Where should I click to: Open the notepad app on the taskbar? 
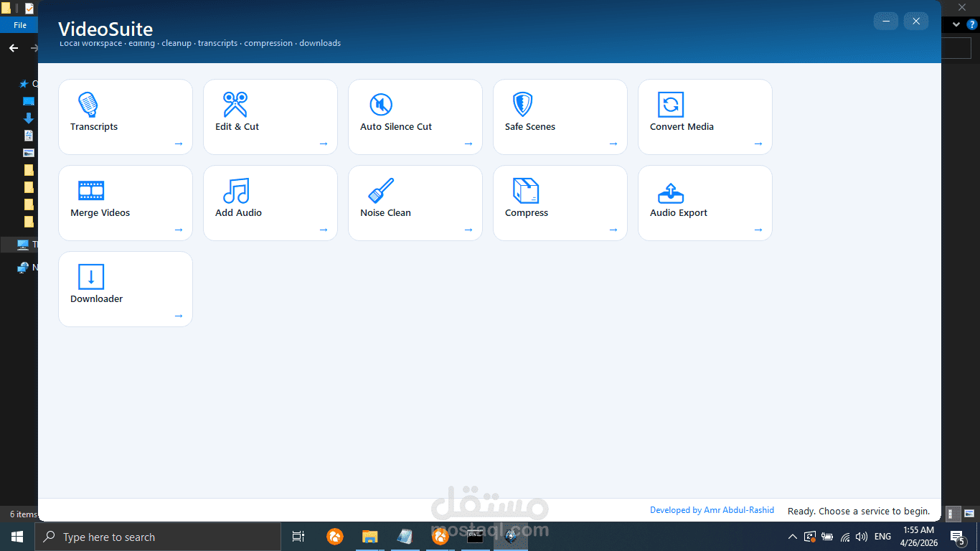405,537
